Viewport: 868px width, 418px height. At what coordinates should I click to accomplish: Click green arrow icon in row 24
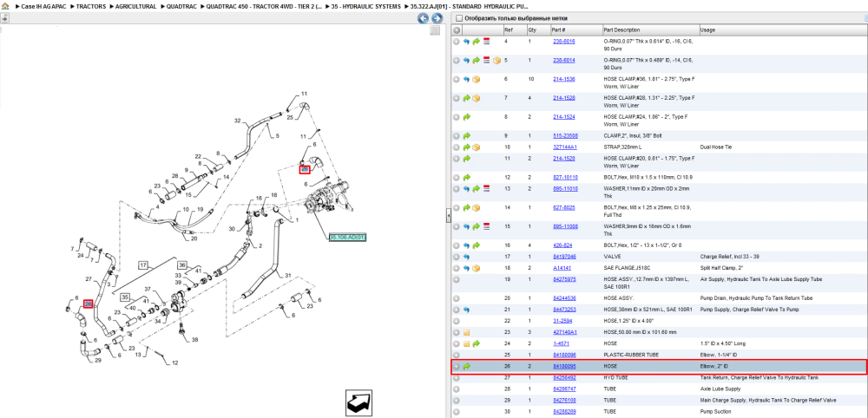(476, 344)
